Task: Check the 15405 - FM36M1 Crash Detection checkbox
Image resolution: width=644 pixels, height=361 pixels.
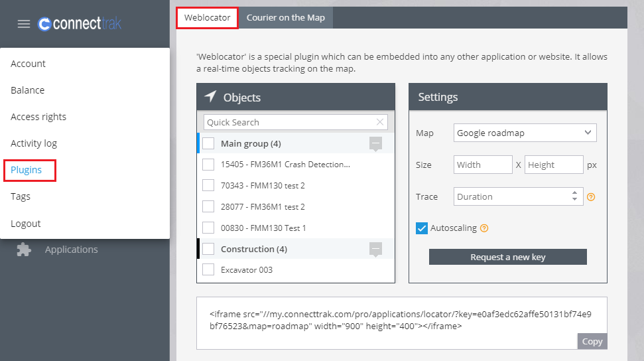Action: pos(208,165)
